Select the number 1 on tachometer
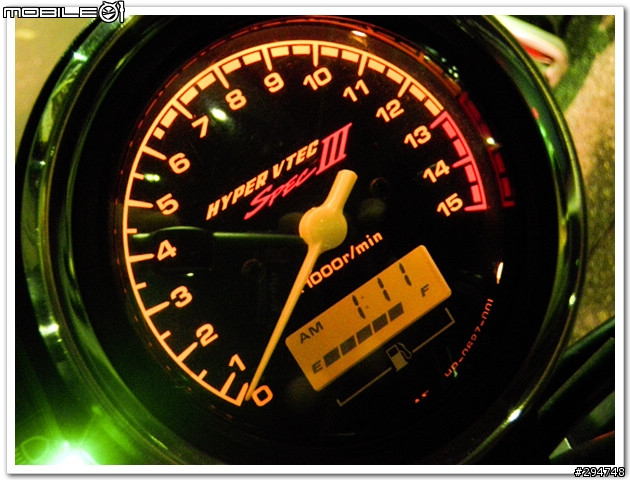 click(x=237, y=363)
